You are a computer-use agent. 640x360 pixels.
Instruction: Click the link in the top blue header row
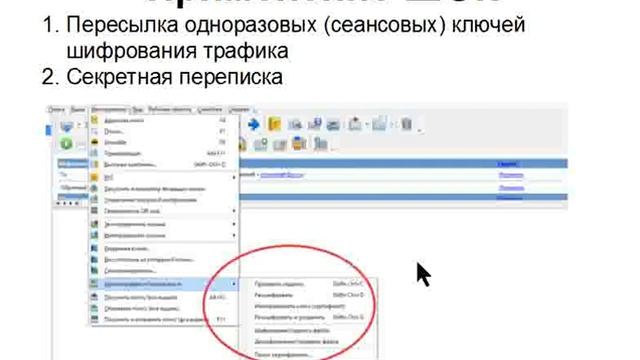click(x=508, y=164)
